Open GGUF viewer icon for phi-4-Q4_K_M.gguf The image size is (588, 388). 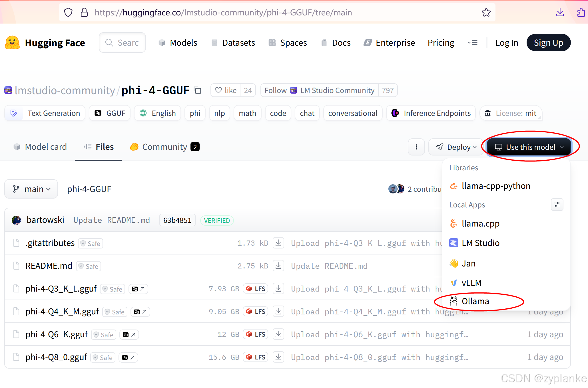coord(140,312)
